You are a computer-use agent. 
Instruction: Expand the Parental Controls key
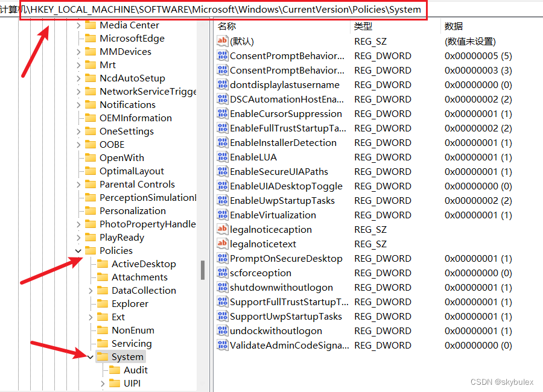point(78,185)
